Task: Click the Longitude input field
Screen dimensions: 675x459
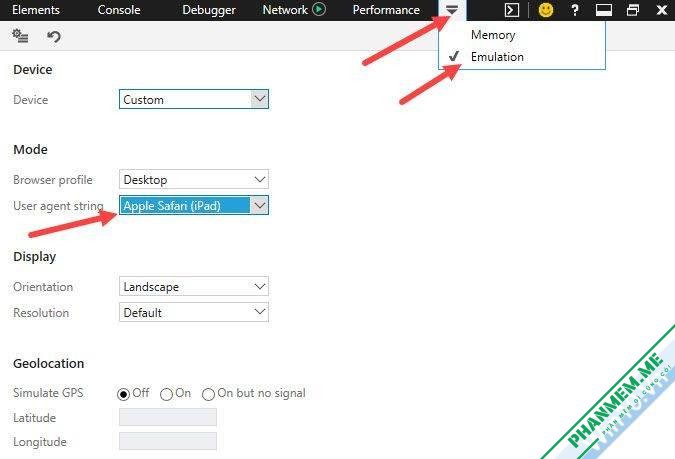Action: [x=168, y=441]
